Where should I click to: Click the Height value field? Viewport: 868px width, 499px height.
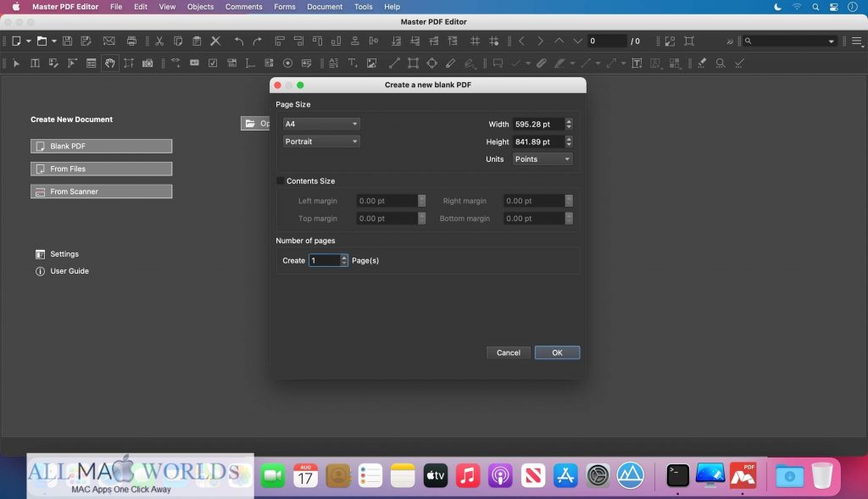[x=538, y=142]
